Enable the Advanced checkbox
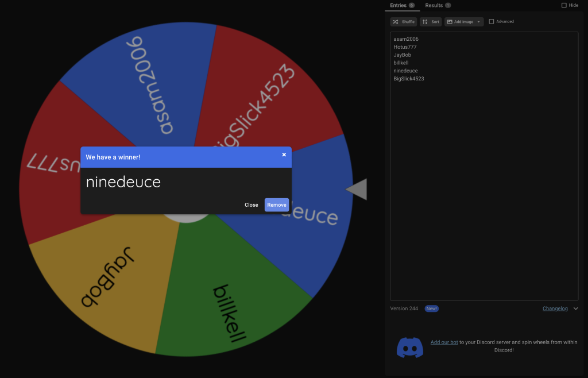588x378 pixels. pos(492,21)
